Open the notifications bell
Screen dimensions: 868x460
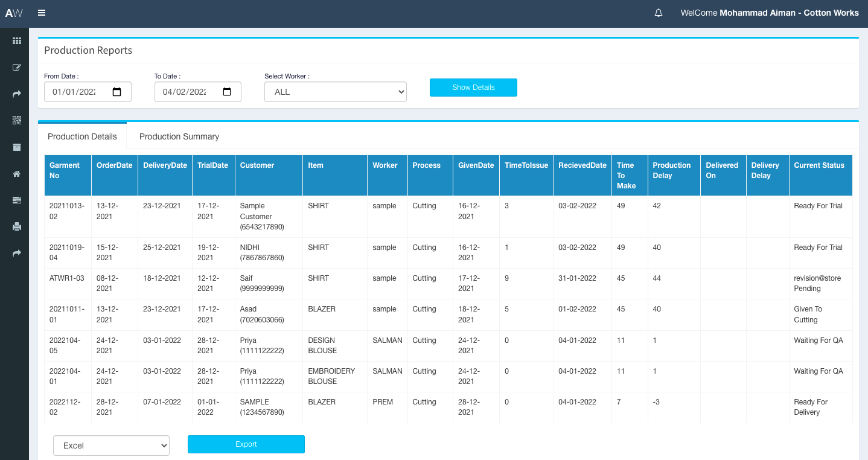coord(659,13)
